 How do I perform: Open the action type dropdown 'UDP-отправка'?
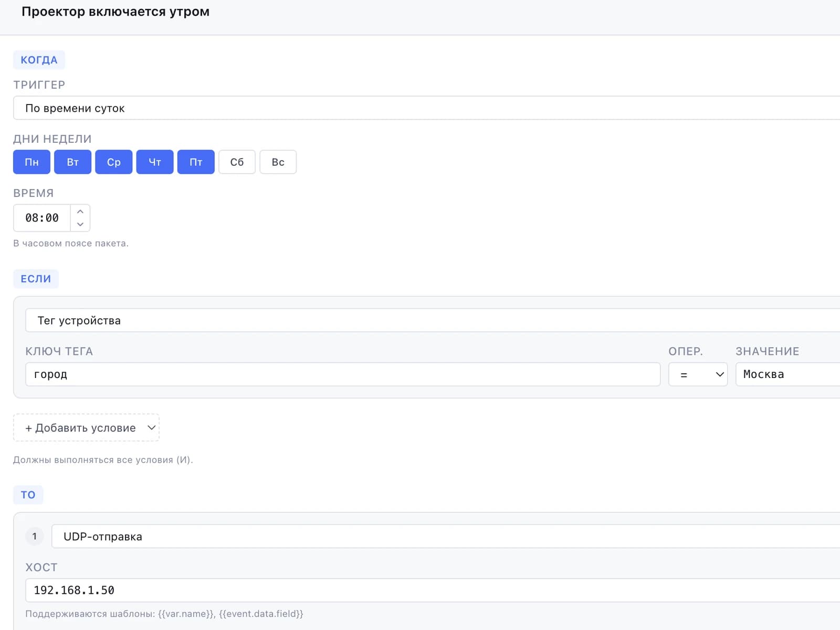[x=446, y=536]
